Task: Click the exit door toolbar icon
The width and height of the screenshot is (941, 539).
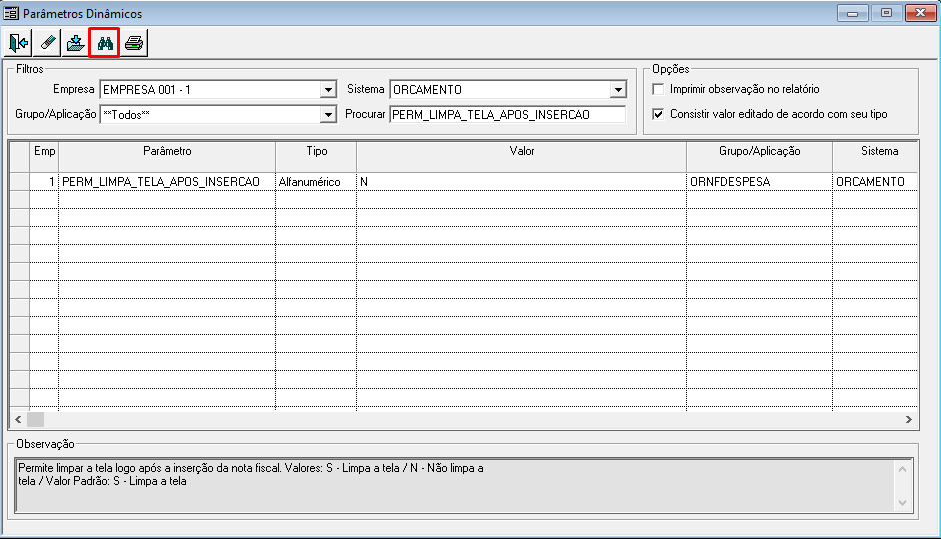Action: coord(19,43)
